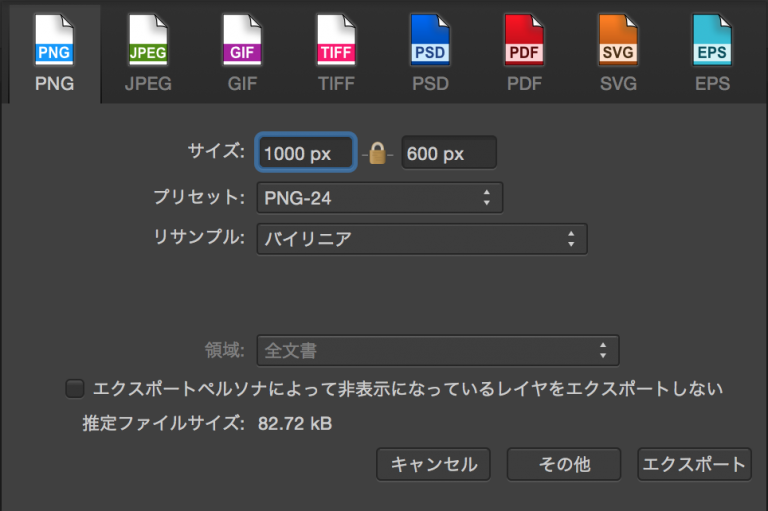Select the EPS export format icon
Screen dimensions: 768x511
pos(712,40)
